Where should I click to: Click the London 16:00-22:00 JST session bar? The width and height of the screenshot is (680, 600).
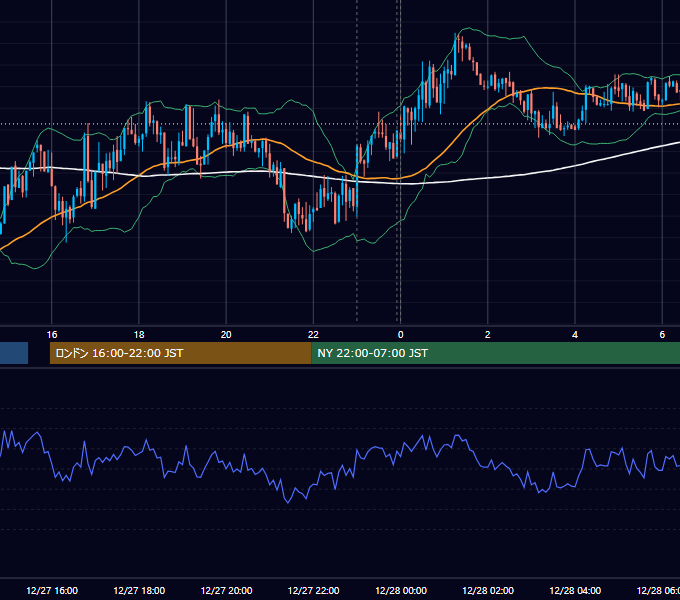click(180, 353)
